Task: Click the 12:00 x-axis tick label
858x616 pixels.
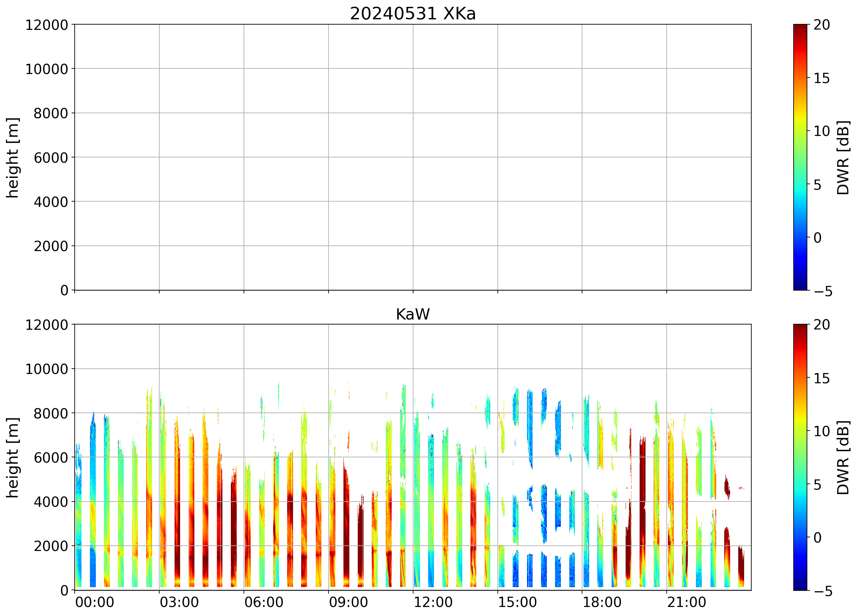Action: pos(433,602)
